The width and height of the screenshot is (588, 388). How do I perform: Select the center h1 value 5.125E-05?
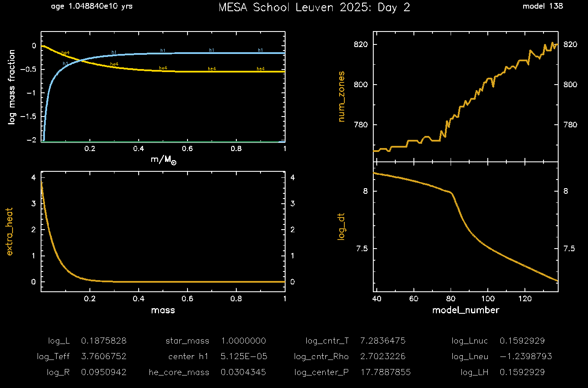244,356
